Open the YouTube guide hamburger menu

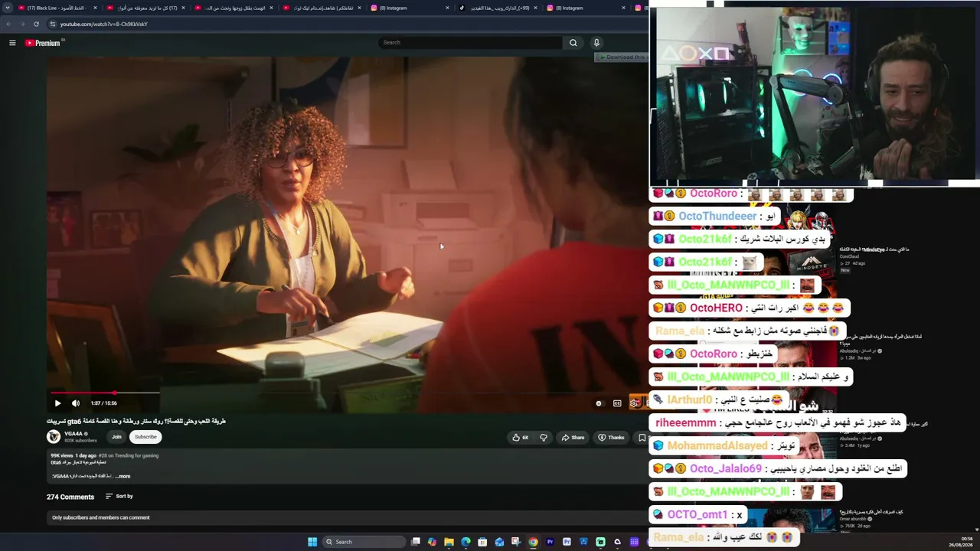[12, 43]
